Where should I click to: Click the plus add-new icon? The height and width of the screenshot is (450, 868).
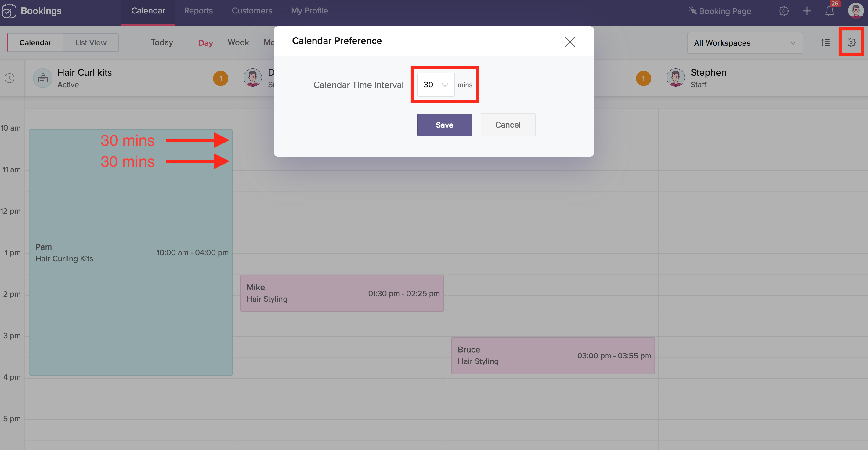[806, 11]
